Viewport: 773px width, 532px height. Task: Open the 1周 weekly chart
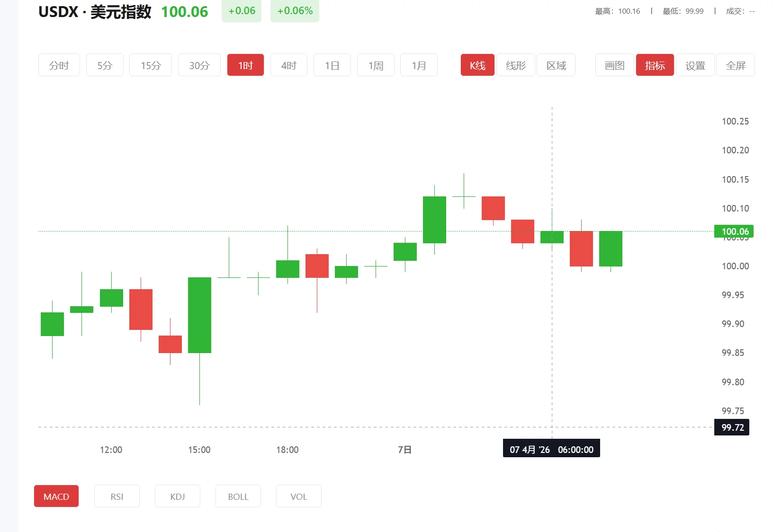376,65
